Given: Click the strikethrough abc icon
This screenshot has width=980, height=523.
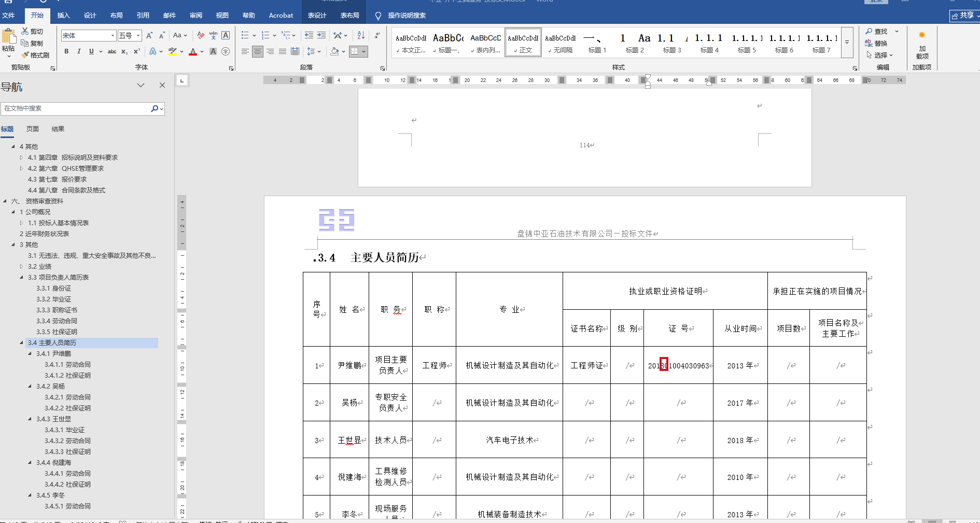Looking at the screenshot, I should tap(112, 51).
